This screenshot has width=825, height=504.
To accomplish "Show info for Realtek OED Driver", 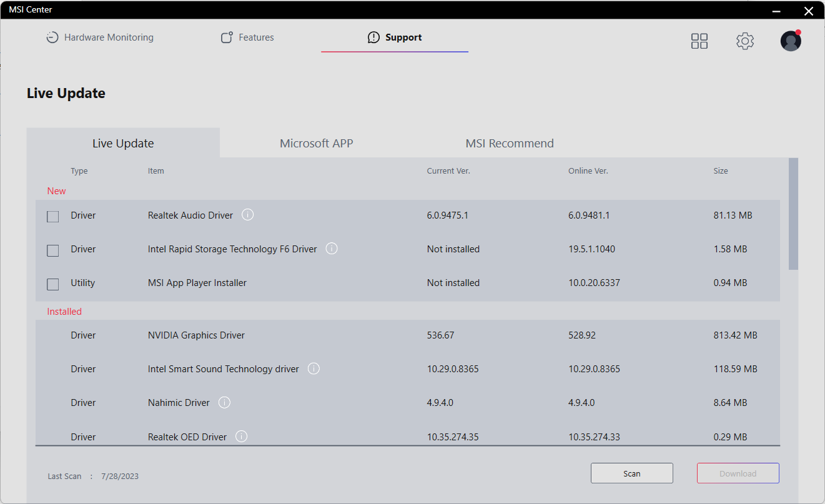I will point(242,437).
